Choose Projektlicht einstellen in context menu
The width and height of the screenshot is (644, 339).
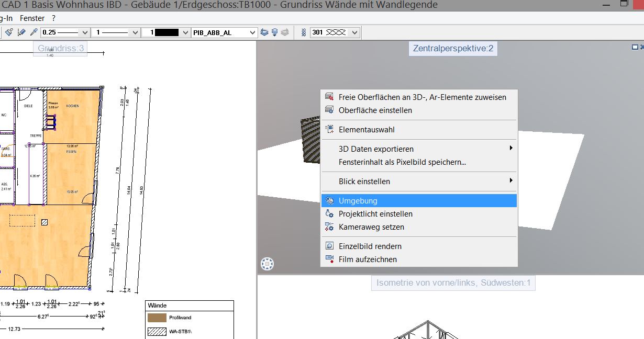(375, 213)
